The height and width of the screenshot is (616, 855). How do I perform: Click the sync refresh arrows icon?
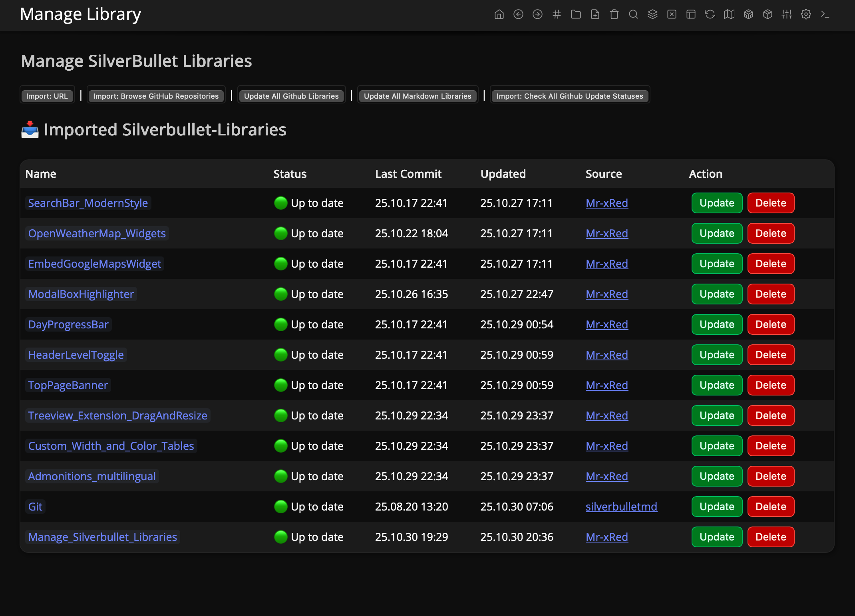click(x=710, y=15)
